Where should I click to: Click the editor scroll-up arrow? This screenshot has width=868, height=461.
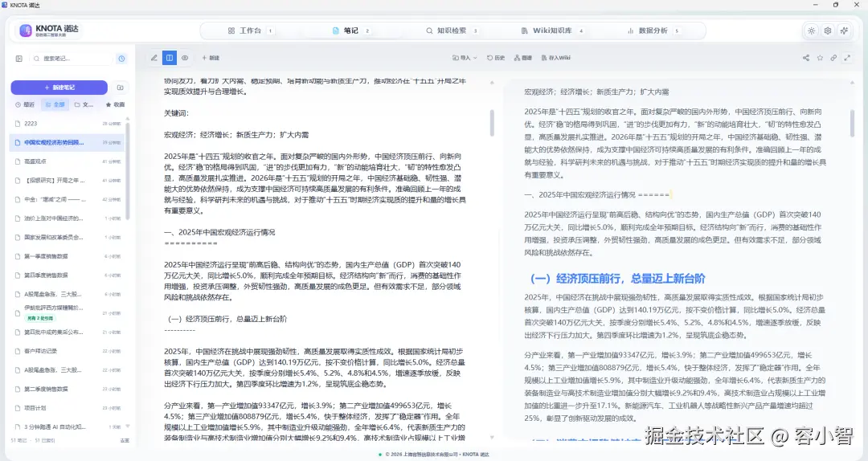tap(492, 83)
